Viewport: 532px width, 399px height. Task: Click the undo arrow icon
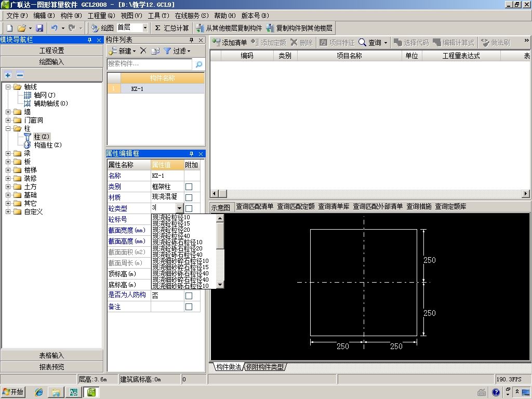[x=54, y=28]
